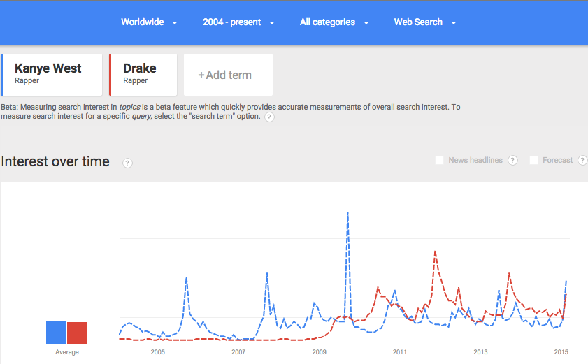Screen dimensions: 588x364
Task: Click the Add term box
Action: tap(228, 75)
